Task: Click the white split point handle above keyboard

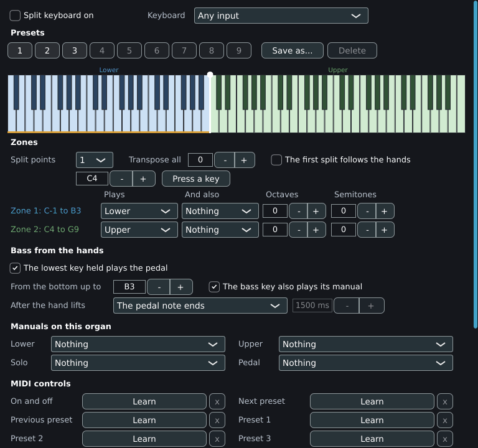Action: 210,75
